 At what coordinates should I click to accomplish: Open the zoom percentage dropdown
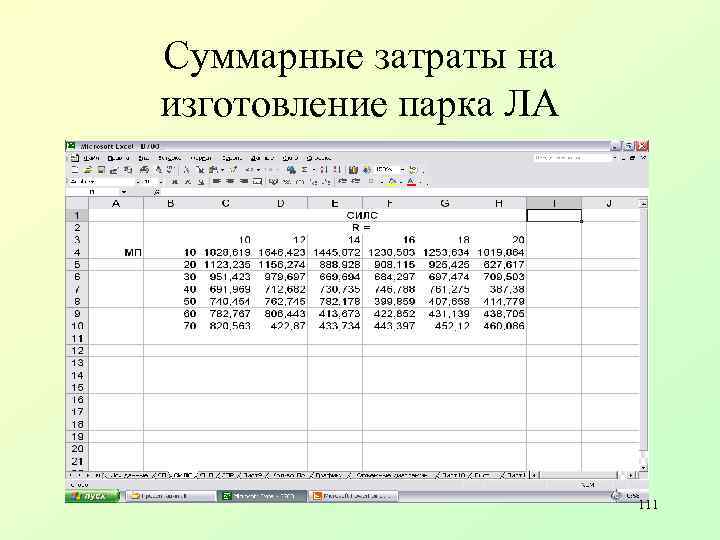(402, 169)
